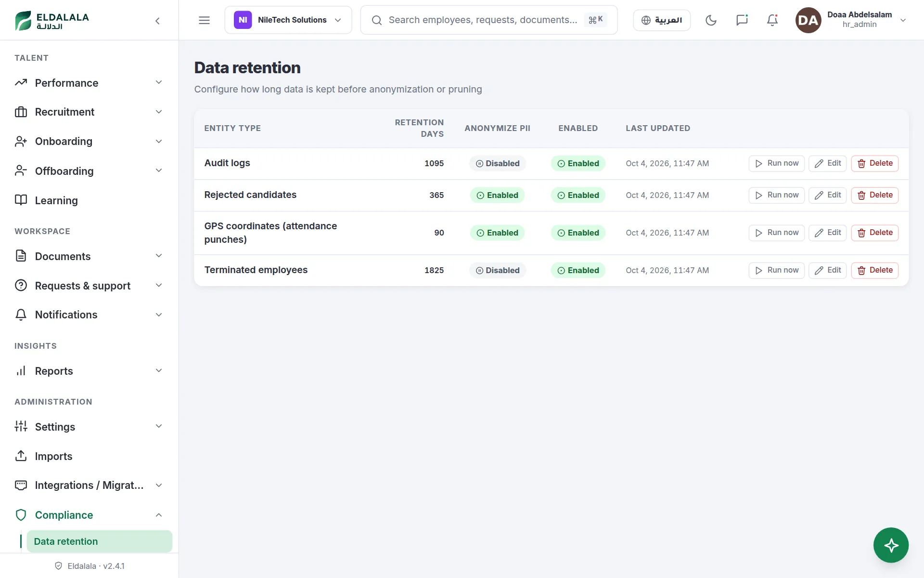The height and width of the screenshot is (578, 924).
Task: Click the DA user avatar
Action: 808,20
